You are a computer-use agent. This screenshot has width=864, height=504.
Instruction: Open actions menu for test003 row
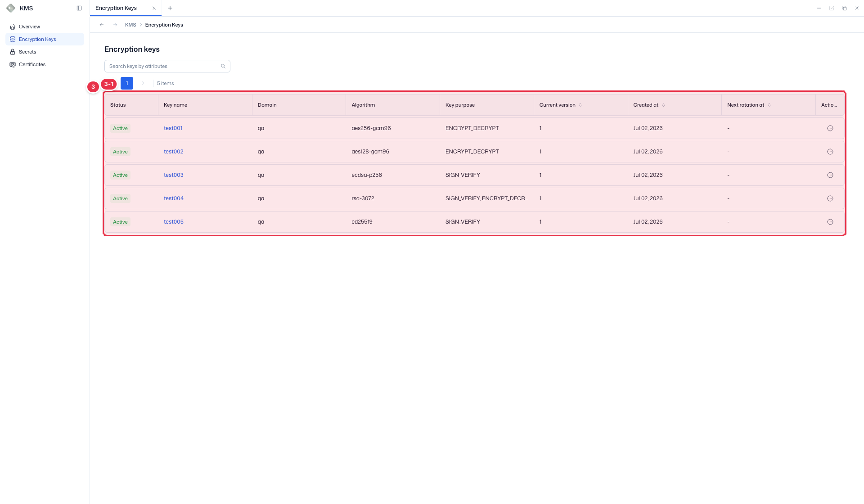(x=830, y=175)
